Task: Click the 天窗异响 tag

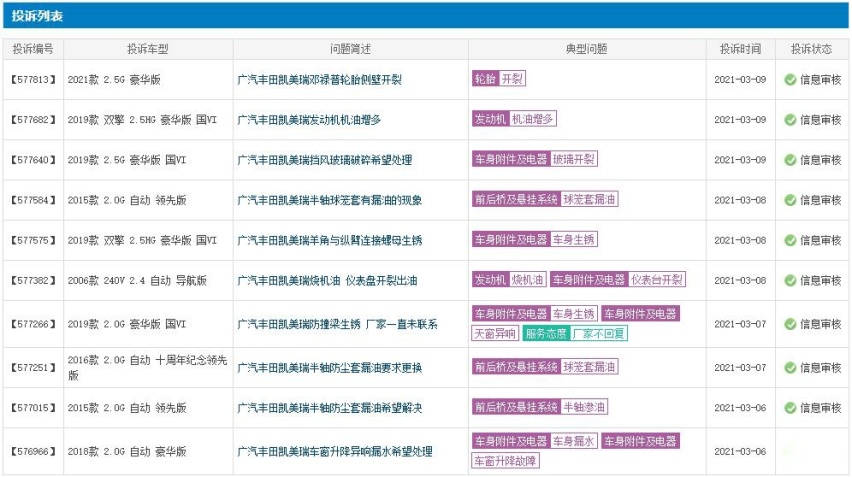Action: coord(494,334)
